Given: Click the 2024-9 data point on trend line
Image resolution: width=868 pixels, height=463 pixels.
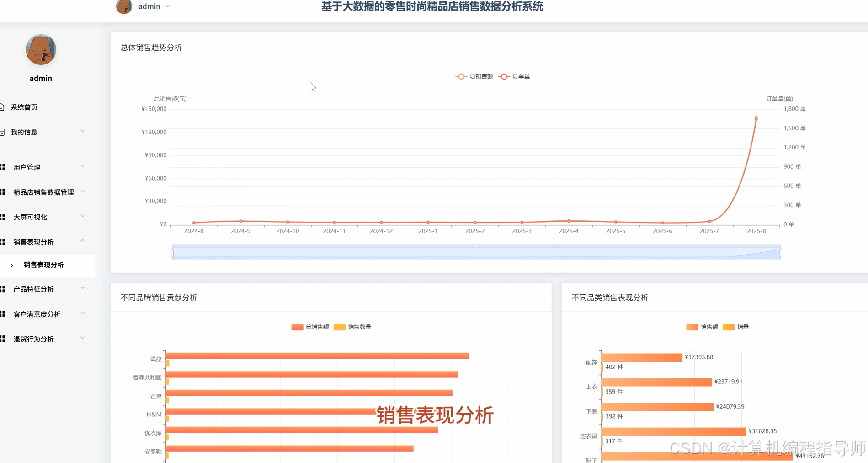Looking at the screenshot, I should pos(241,221).
